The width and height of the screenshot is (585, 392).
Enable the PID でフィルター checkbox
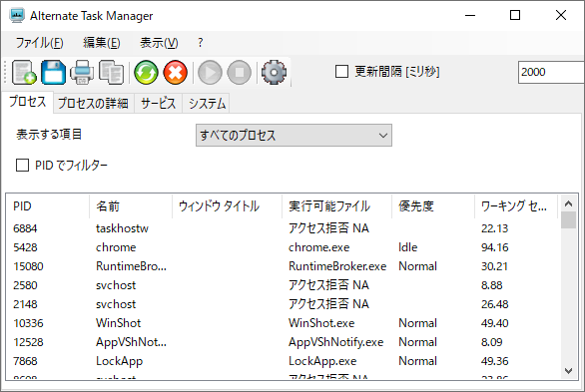[x=22, y=165]
